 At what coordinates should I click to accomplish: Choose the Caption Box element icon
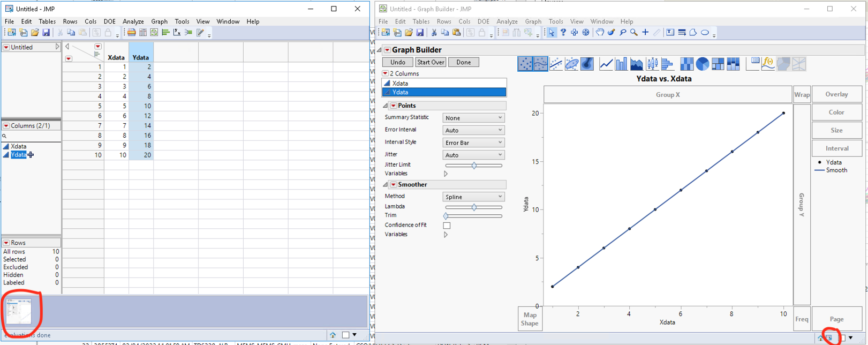click(x=753, y=64)
